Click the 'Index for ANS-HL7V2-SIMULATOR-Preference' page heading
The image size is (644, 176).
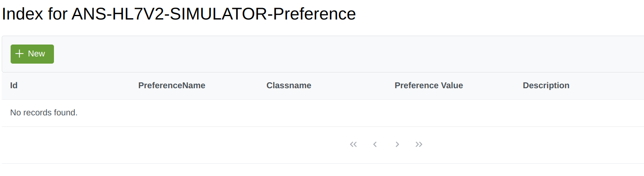(x=179, y=14)
